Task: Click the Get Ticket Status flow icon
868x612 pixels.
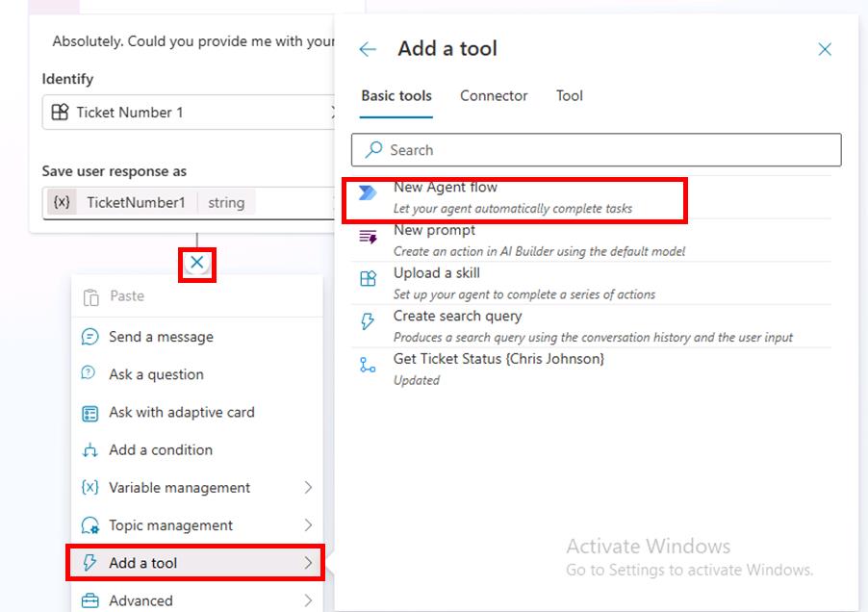Action: (x=368, y=365)
